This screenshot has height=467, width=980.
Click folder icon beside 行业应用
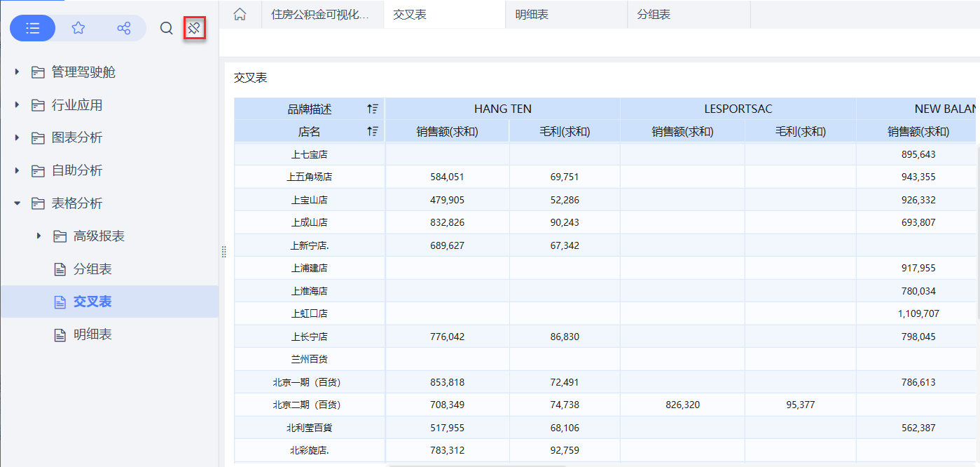pos(38,105)
